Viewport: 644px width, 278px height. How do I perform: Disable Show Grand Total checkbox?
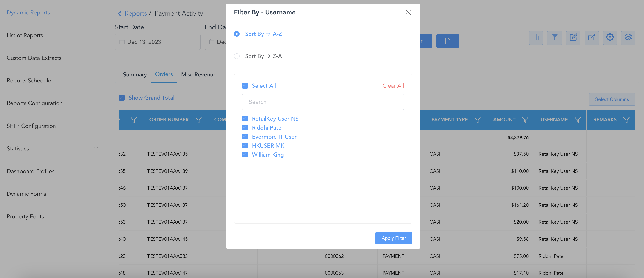[122, 98]
